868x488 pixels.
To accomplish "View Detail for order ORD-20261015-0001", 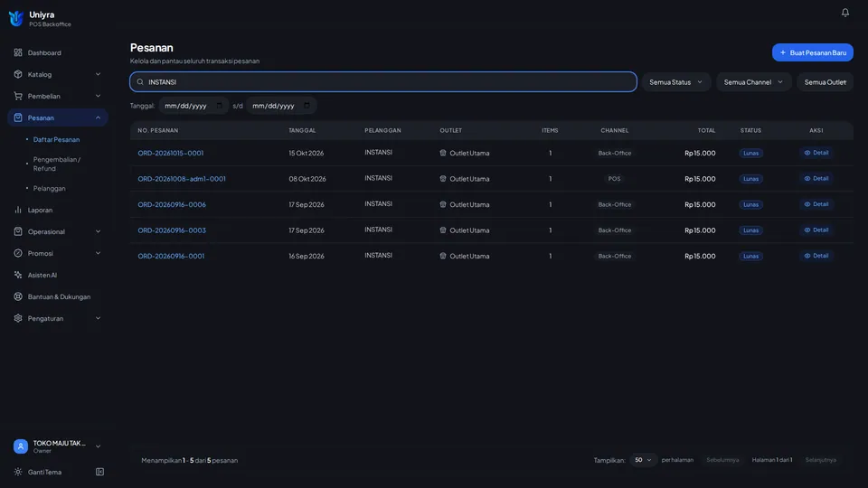I will click(816, 153).
